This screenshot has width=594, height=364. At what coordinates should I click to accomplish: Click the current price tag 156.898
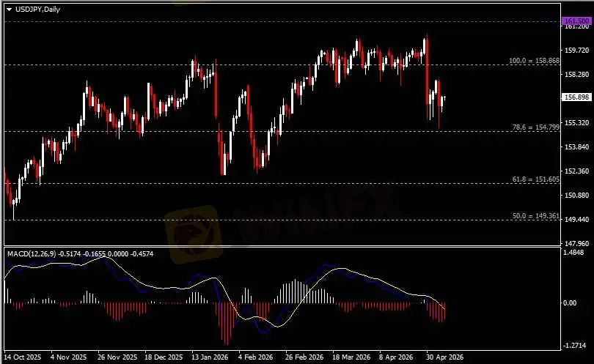coord(576,97)
